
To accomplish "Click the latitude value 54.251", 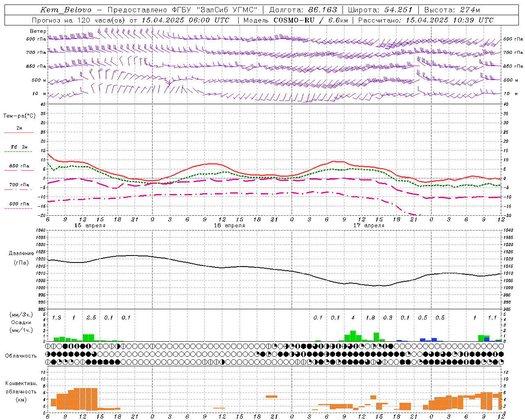I will click(398, 10).
